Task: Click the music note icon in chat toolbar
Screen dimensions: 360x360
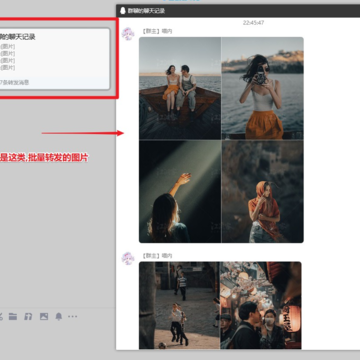Action: tap(28, 316)
